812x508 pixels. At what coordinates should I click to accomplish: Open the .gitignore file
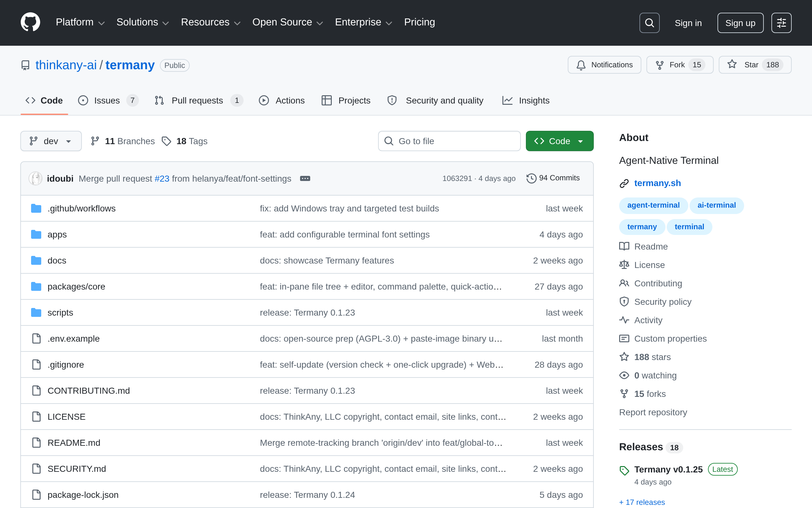click(x=66, y=364)
